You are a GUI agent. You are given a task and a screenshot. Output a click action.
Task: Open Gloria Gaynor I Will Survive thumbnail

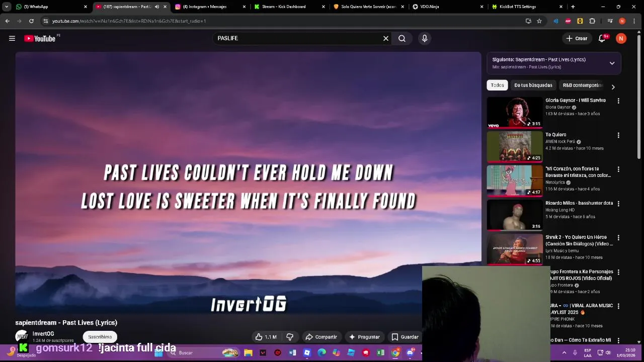click(x=515, y=113)
